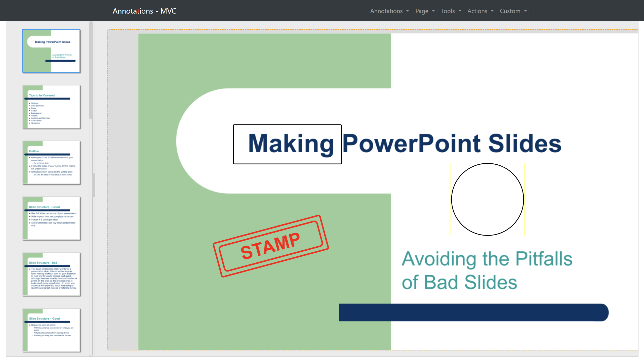Open the Page dropdown menu
This screenshot has height=362, width=644.
425,11
